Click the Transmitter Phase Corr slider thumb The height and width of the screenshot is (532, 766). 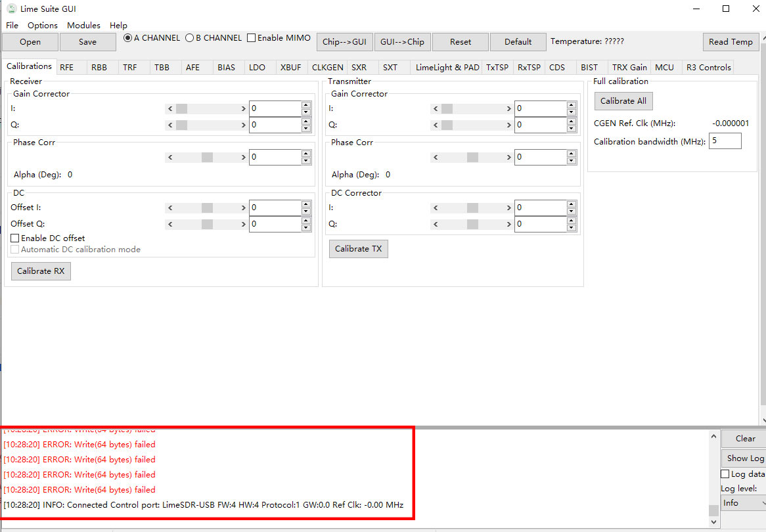(472, 158)
